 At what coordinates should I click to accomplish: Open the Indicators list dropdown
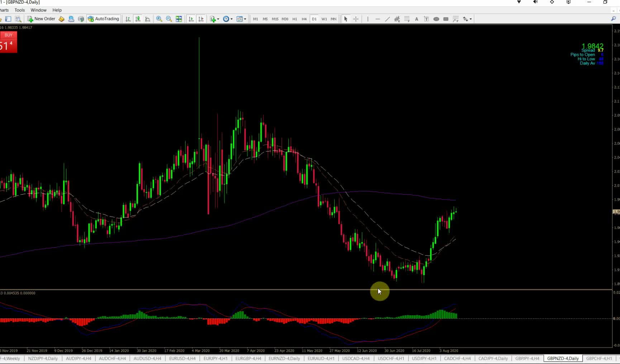click(x=214, y=19)
